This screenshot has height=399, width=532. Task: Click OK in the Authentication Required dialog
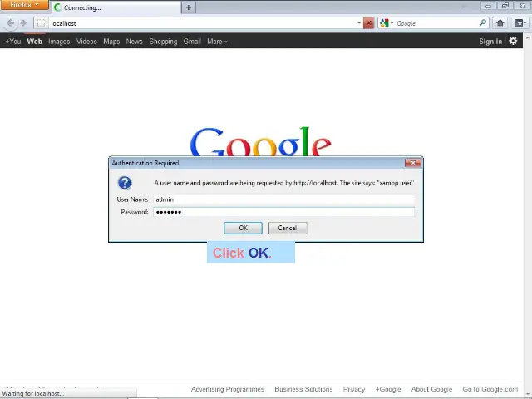pyautogui.click(x=243, y=228)
